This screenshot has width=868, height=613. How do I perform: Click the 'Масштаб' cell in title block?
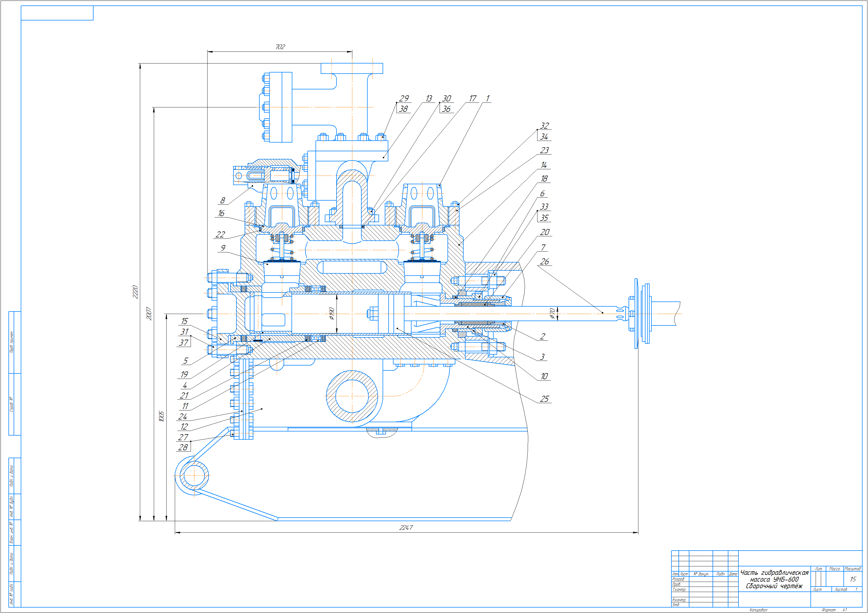[852, 569]
